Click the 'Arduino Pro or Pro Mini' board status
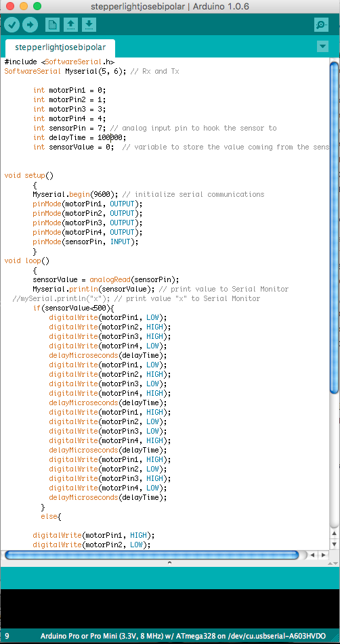This screenshot has height=644, width=340. tap(184, 636)
